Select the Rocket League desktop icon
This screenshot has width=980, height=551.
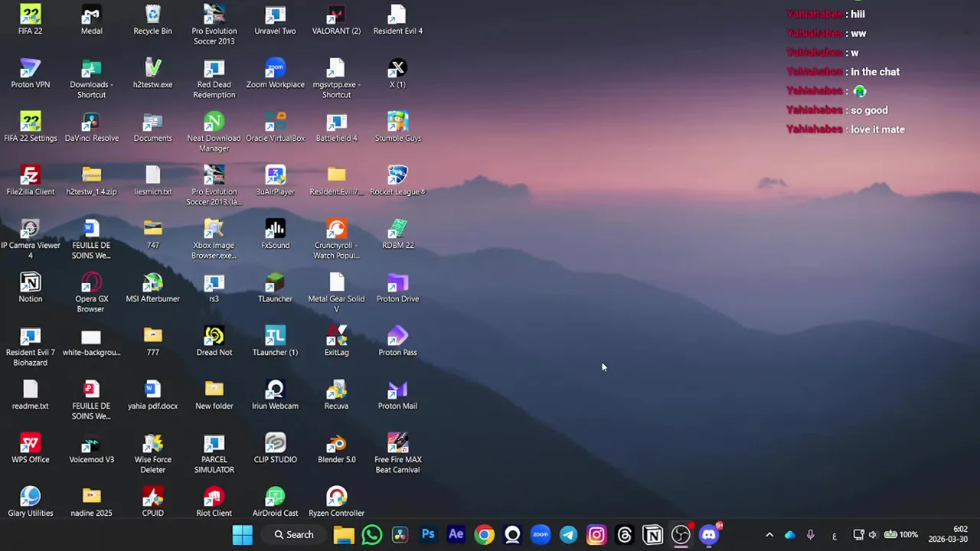tap(397, 181)
